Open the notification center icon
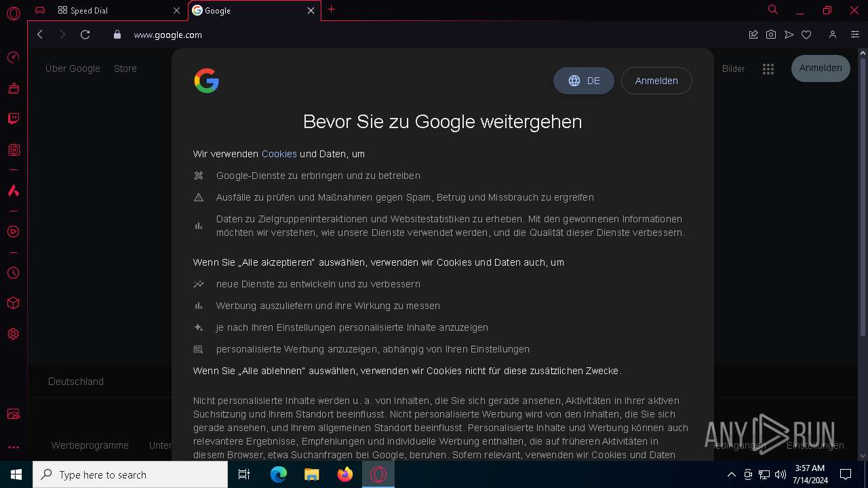The height and width of the screenshot is (488, 868). pos(846,474)
